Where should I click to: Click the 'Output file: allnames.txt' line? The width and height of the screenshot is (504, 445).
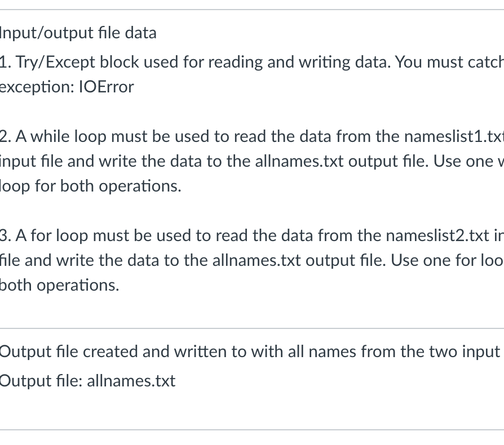pyautogui.click(x=87, y=381)
